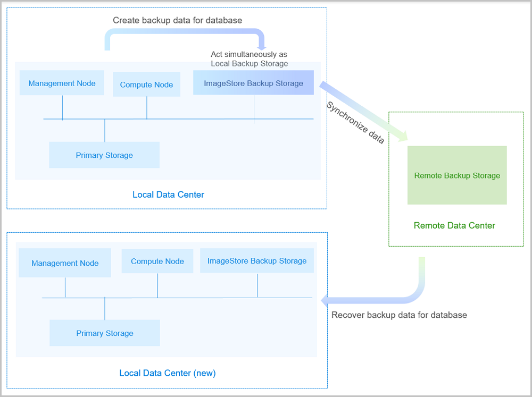
Task: Select Compute Node in the original Local Data Center
Action: 146,85
